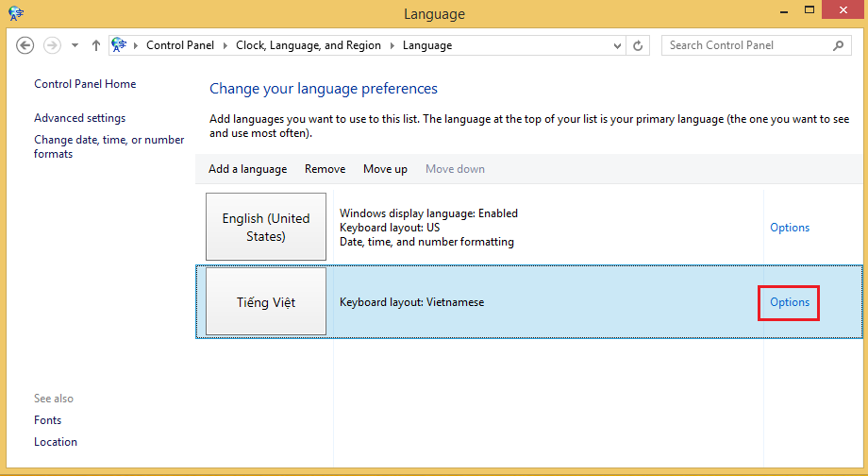
Task: Open Options for English (United States)
Action: pos(790,228)
